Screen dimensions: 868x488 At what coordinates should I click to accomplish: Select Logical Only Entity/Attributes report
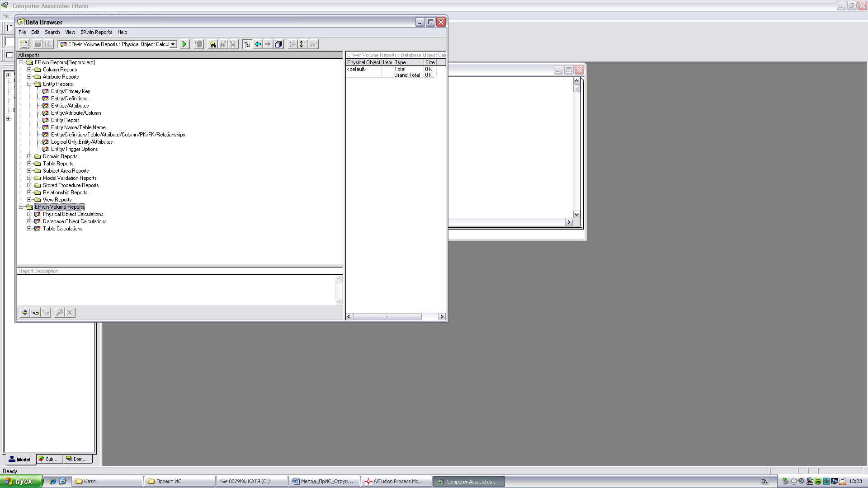pos(82,142)
